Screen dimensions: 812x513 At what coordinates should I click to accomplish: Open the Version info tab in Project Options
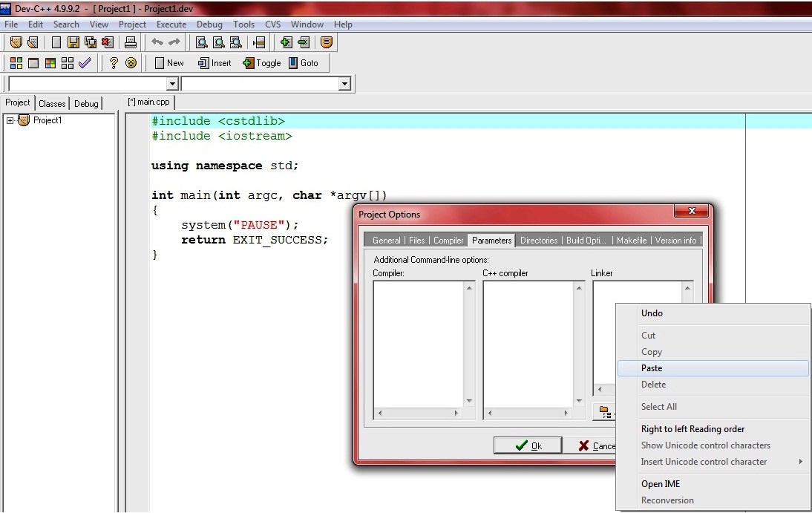(676, 241)
